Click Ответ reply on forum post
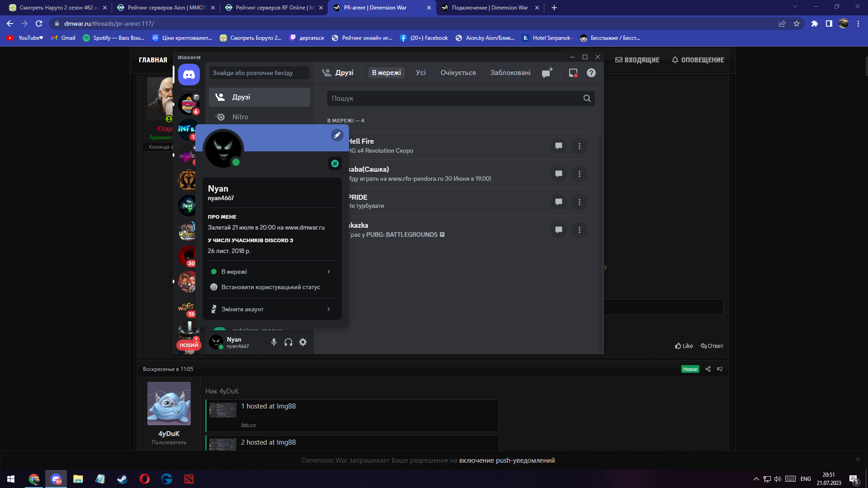 point(712,346)
